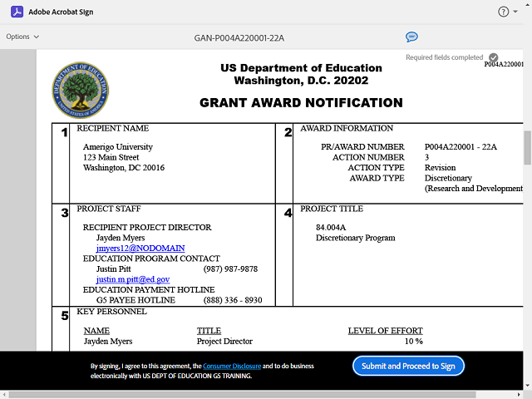Click the Amerigo University recipient name
This screenshot has width=532, height=399.
(118, 147)
